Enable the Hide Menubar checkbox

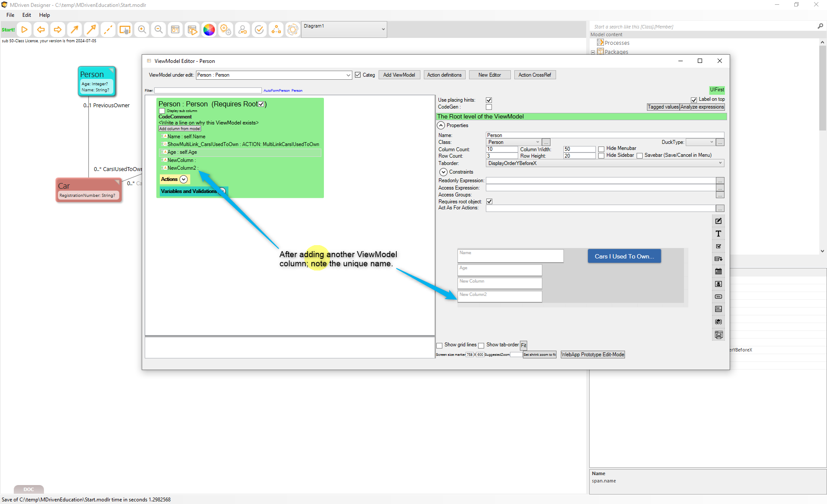pos(601,149)
